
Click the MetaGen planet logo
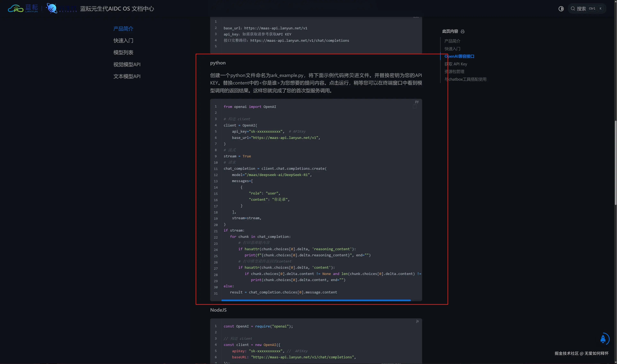coord(61,9)
